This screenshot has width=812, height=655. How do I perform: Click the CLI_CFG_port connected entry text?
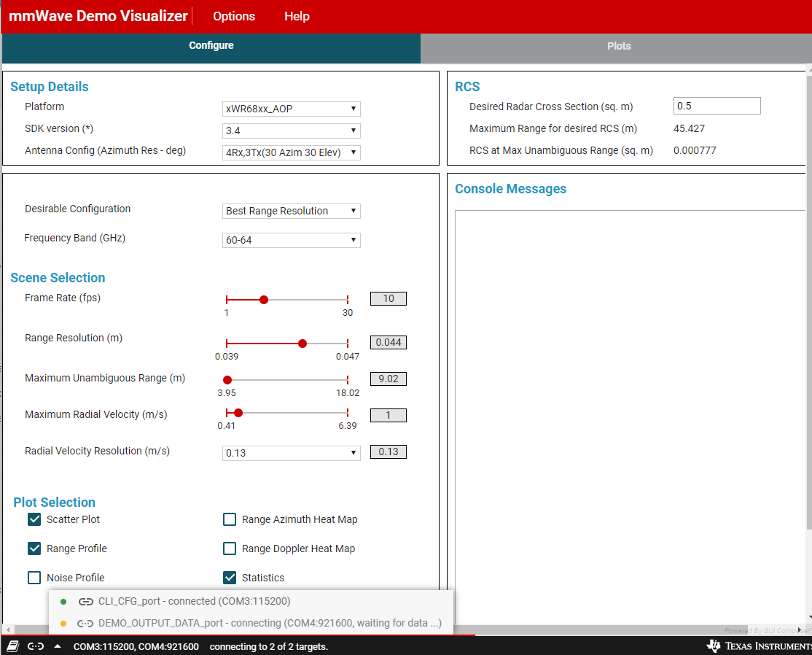point(194,601)
